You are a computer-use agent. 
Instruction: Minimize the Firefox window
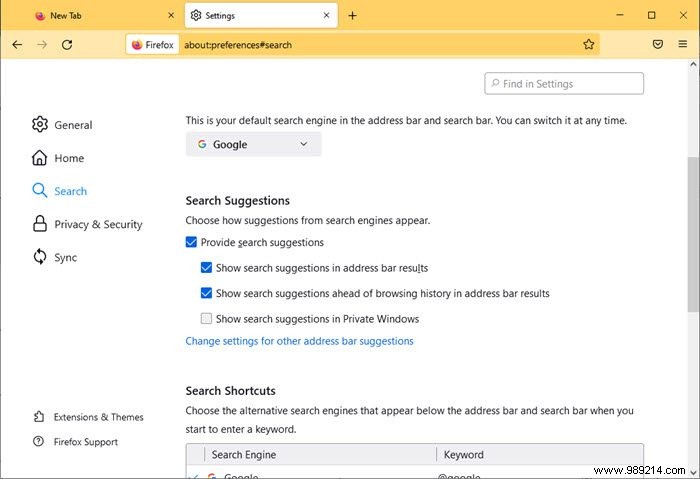tap(620, 15)
